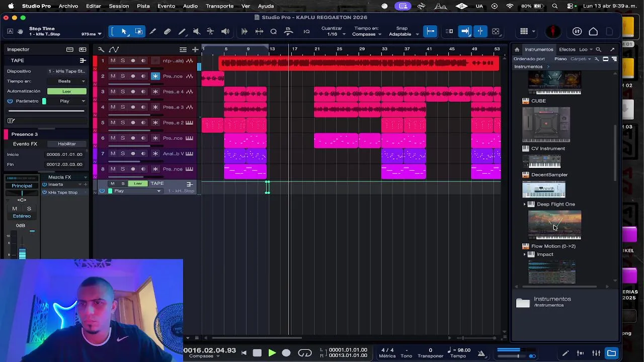Open the Parámetro Play dropdown
The width and height of the screenshot is (644, 362).
(67, 101)
